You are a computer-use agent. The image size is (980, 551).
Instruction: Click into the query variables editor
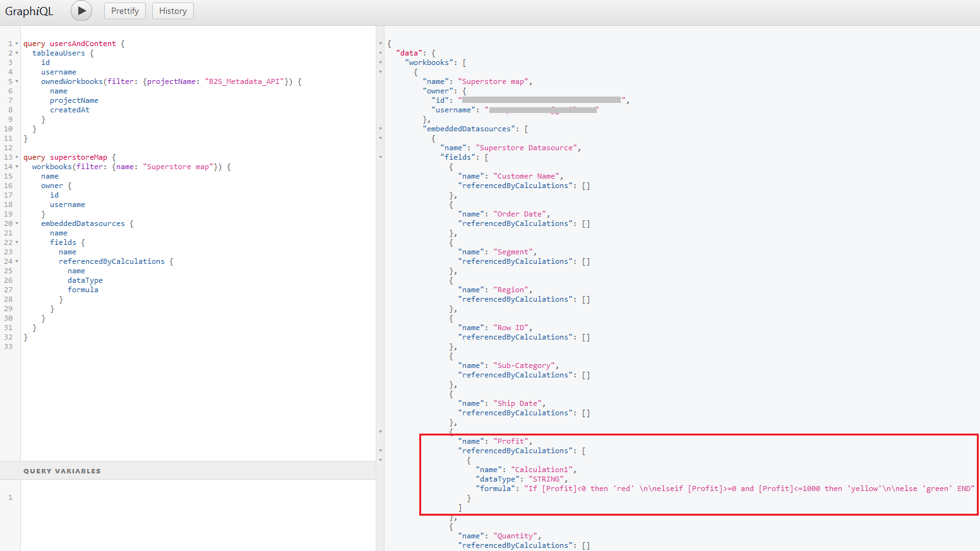click(x=189, y=511)
